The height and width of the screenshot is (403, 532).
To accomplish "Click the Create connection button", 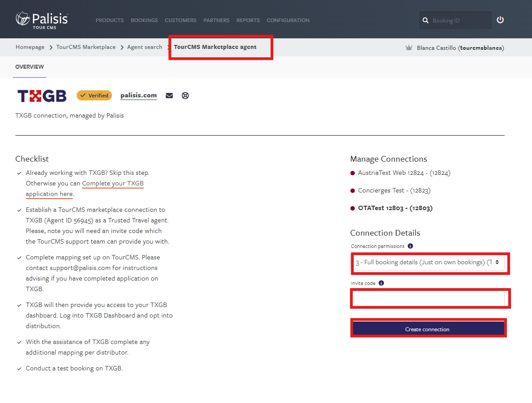I will (x=428, y=329).
